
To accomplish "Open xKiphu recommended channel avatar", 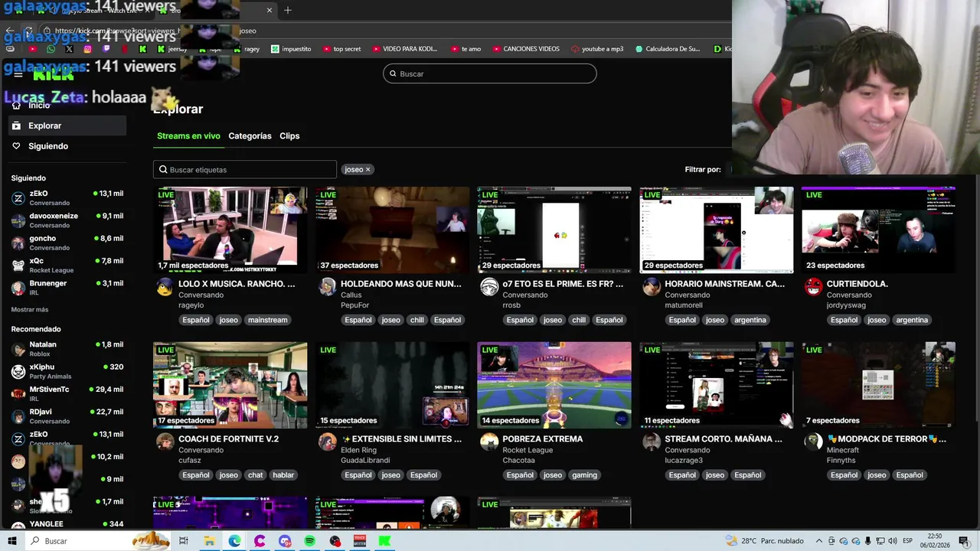I will [18, 371].
